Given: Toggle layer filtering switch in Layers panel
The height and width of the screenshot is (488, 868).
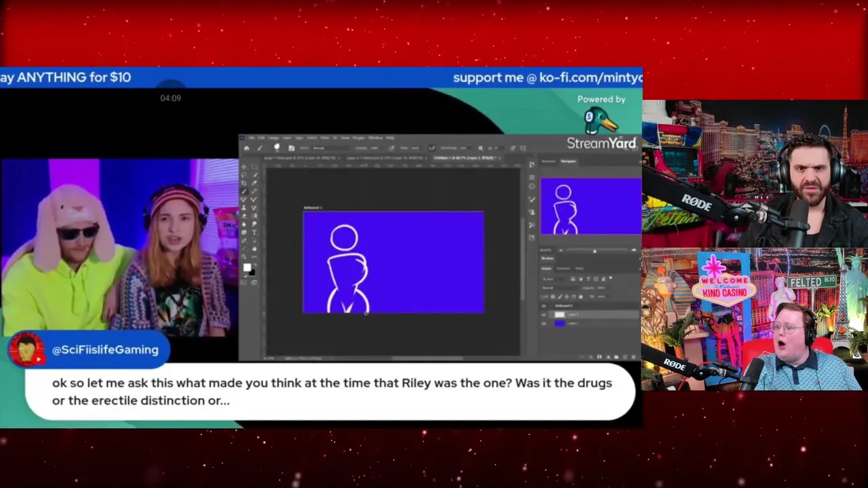Looking at the screenshot, I should click(x=610, y=278).
